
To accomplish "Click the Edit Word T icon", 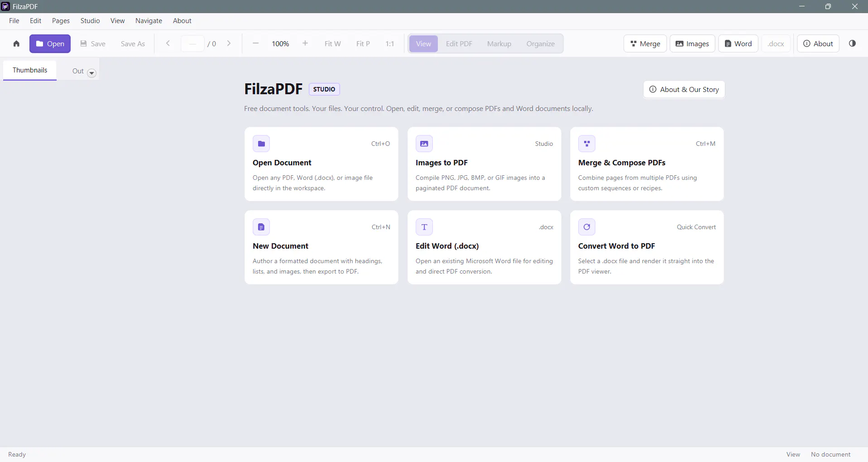I will coord(424,227).
